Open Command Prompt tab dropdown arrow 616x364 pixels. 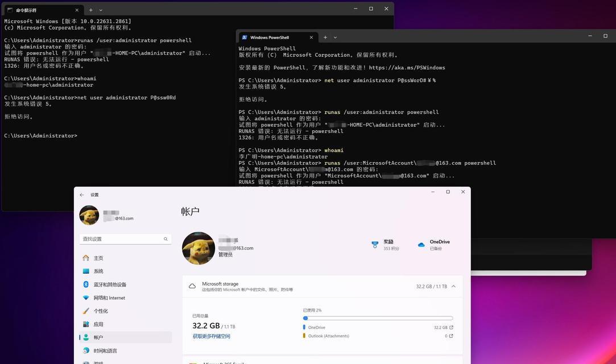(x=101, y=10)
